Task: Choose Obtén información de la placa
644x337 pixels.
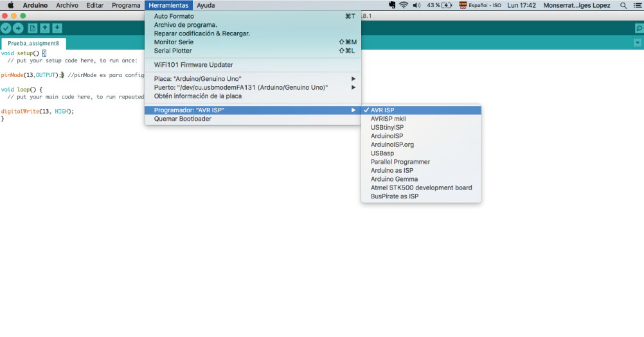Action: pyautogui.click(x=253, y=96)
